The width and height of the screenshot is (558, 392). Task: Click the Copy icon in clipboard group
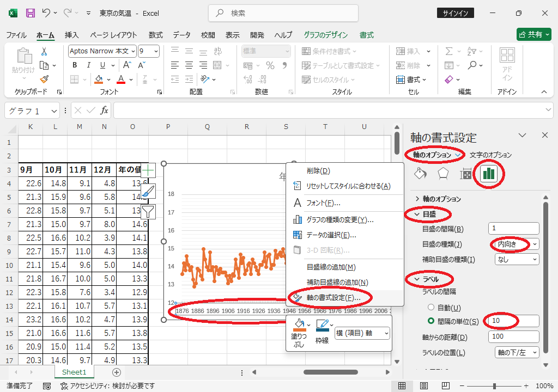click(x=44, y=65)
